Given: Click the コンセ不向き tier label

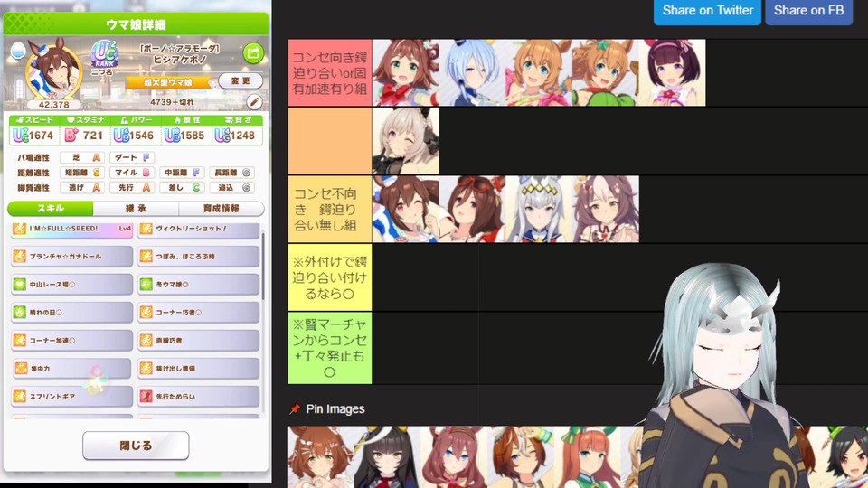Looking at the screenshot, I should click(x=330, y=209).
